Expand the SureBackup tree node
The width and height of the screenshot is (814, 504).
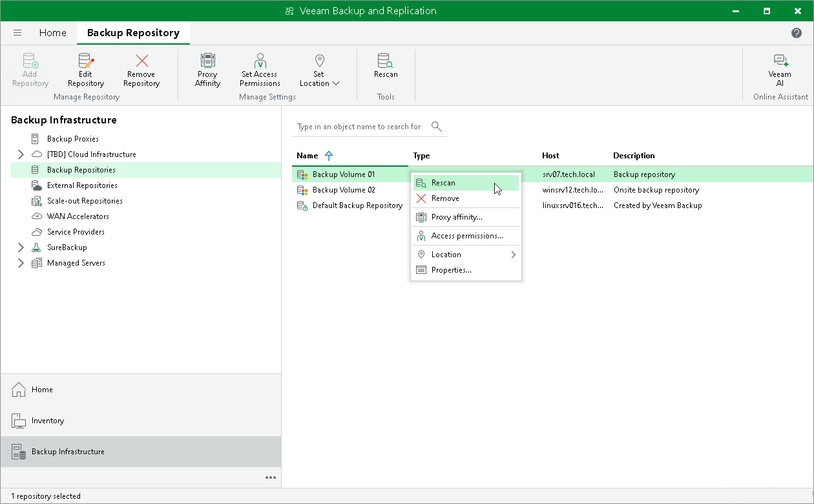[x=21, y=247]
